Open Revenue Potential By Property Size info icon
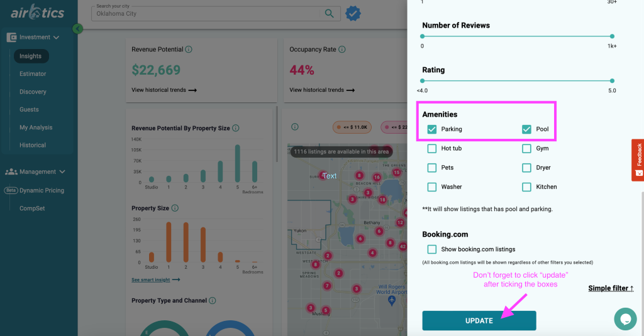Viewport: 644px width, 336px height. [x=236, y=128]
